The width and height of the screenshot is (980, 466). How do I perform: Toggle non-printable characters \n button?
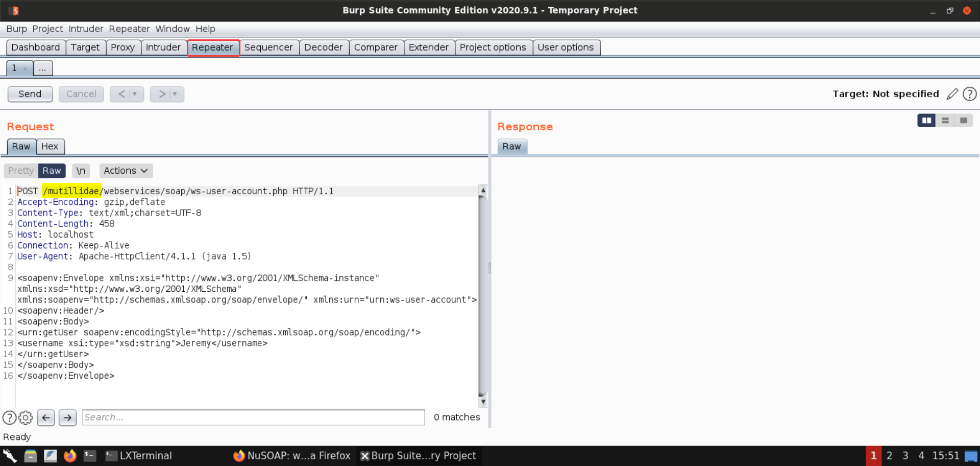tap(81, 171)
